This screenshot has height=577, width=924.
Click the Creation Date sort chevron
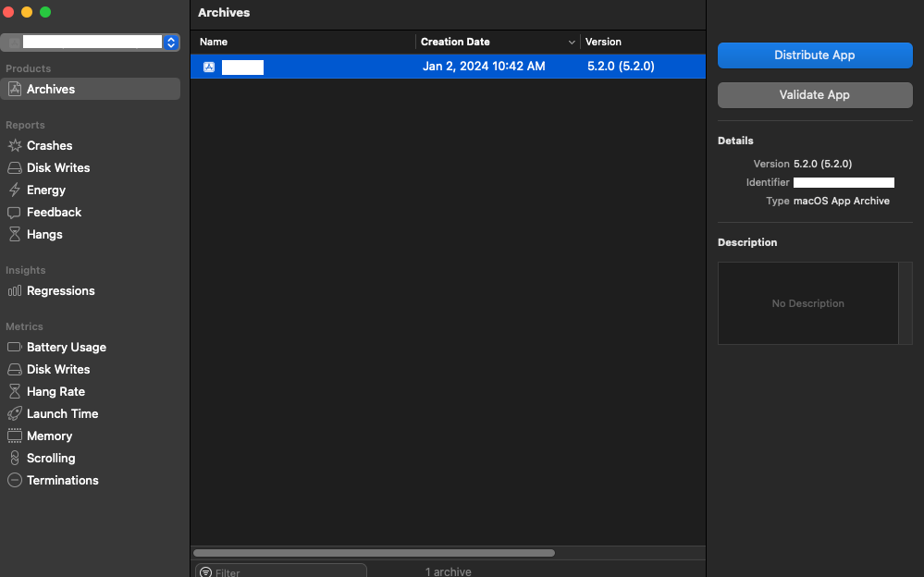point(571,43)
